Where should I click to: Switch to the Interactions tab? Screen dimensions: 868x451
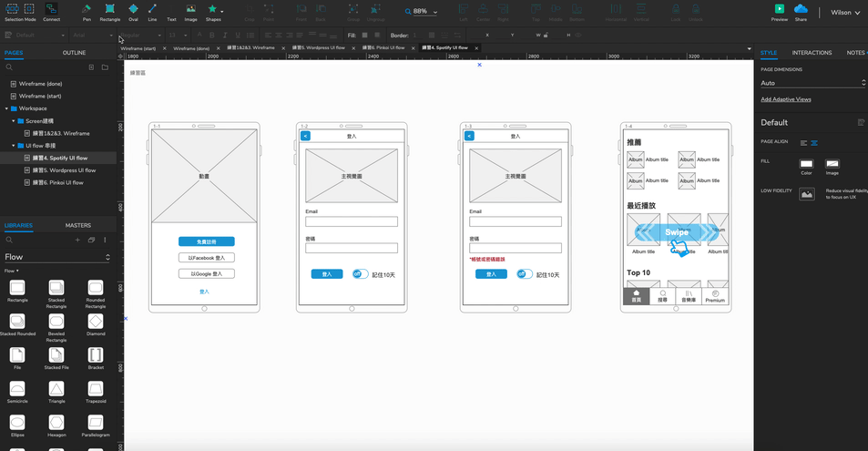coord(812,53)
